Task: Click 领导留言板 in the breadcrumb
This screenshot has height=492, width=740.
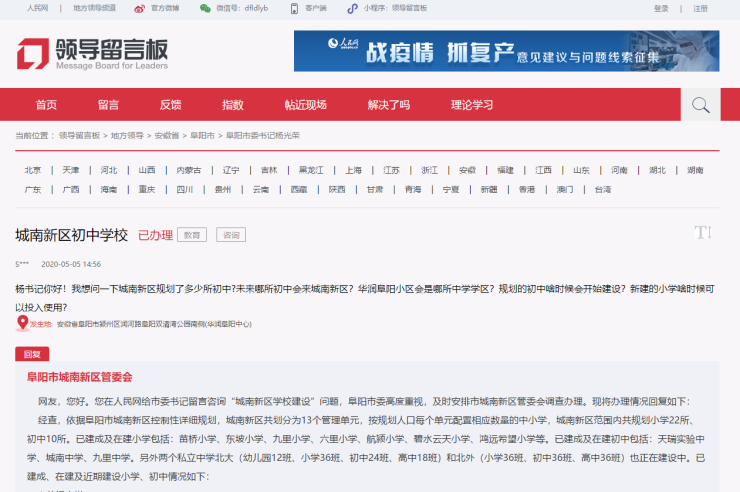Action: click(x=79, y=135)
